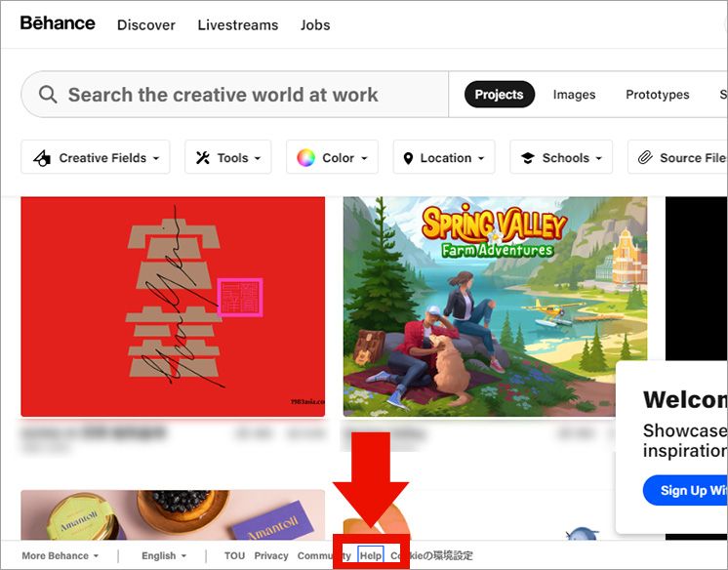Expand the Location filter
The width and height of the screenshot is (728, 570).
444,157
